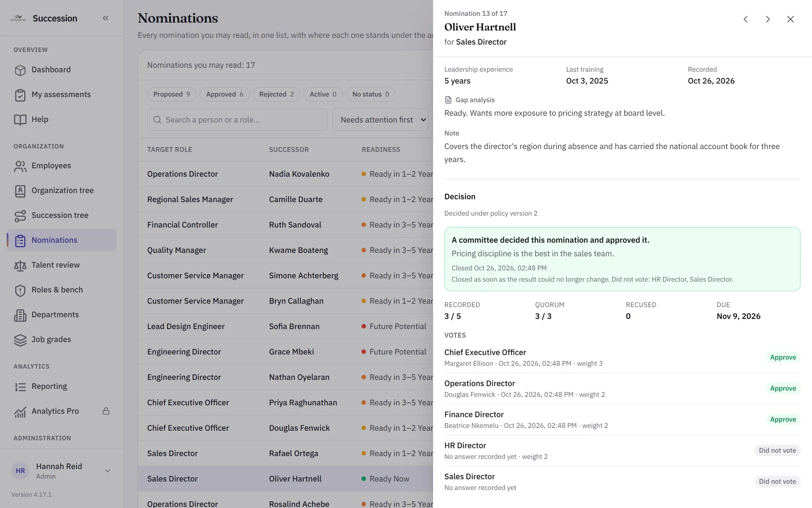
Task: Open the Needs attention first sort dropdown
Action: pyautogui.click(x=380, y=119)
